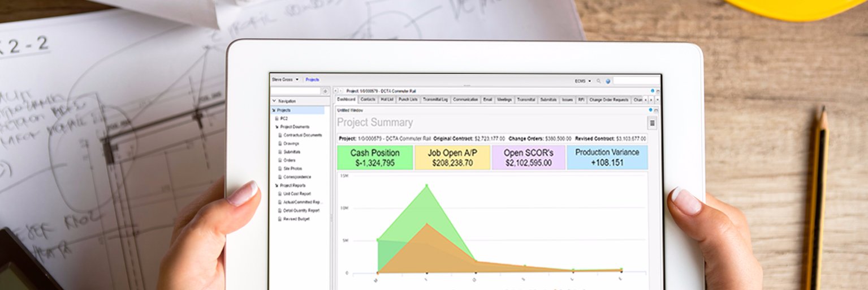This screenshot has width=868, height=290.
Task: Click the top-right search input field
Action: (636, 81)
